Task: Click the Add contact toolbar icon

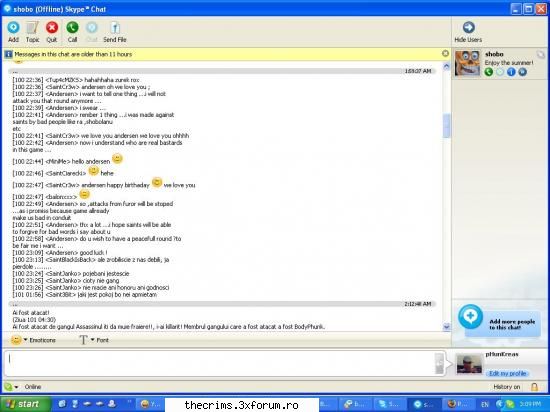Action: 13,27
